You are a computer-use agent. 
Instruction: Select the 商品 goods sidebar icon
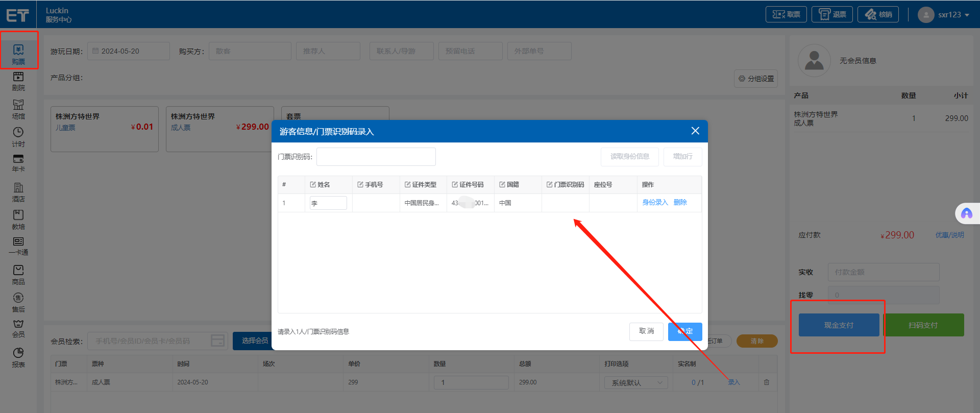point(18,275)
